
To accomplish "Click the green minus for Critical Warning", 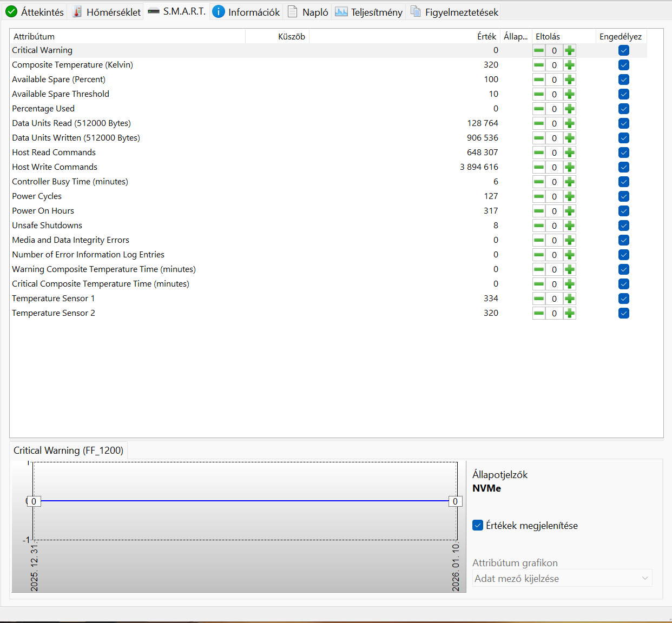I will [539, 50].
